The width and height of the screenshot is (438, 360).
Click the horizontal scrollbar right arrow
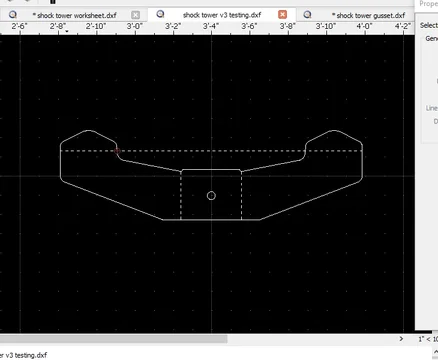click(401, 339)
